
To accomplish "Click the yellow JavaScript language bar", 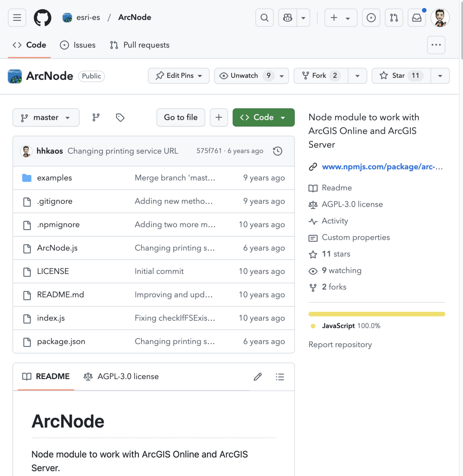I will tap(377, 314).
